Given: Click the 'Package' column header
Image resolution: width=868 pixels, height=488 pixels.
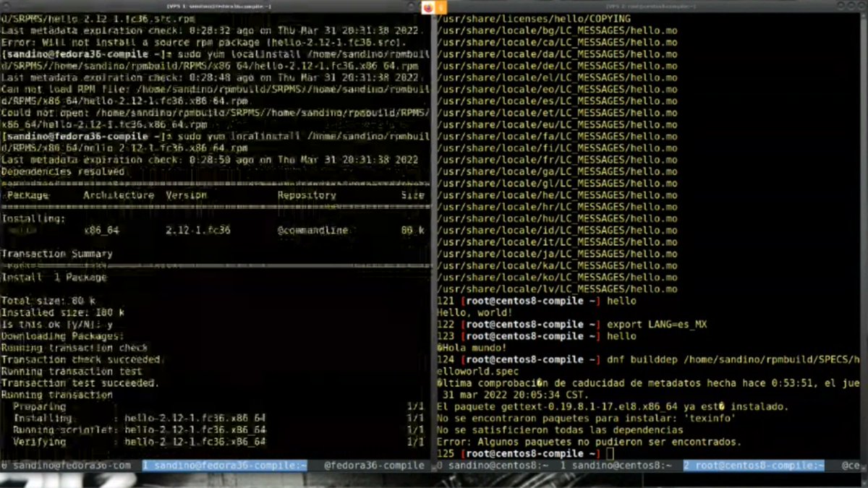Looking at the screenshot, I should tap(27, 195).
